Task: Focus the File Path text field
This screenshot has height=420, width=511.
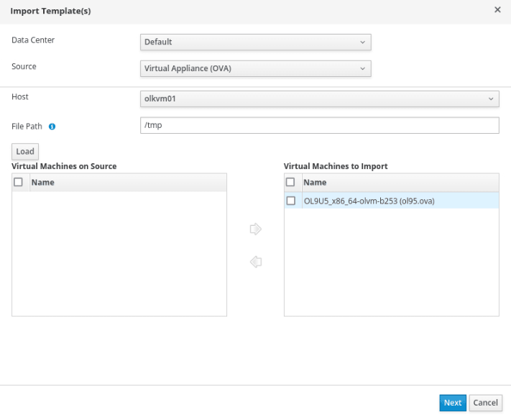Action: click(319, 126)
